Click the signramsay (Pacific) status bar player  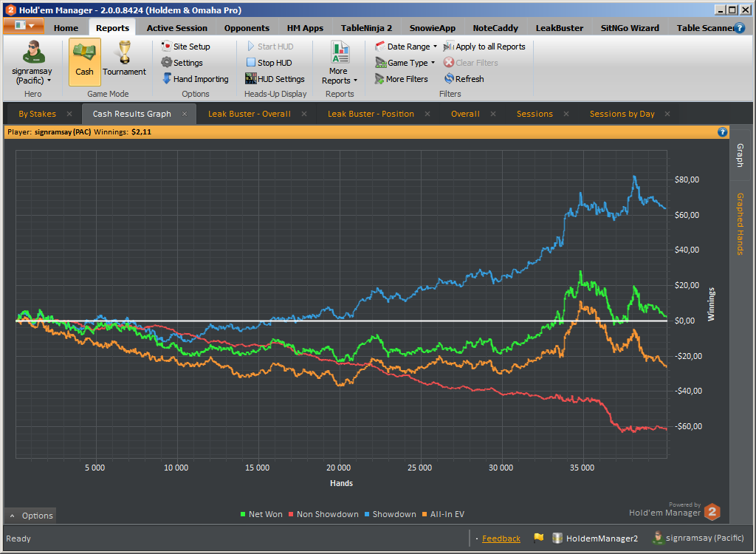coord(698,538)
